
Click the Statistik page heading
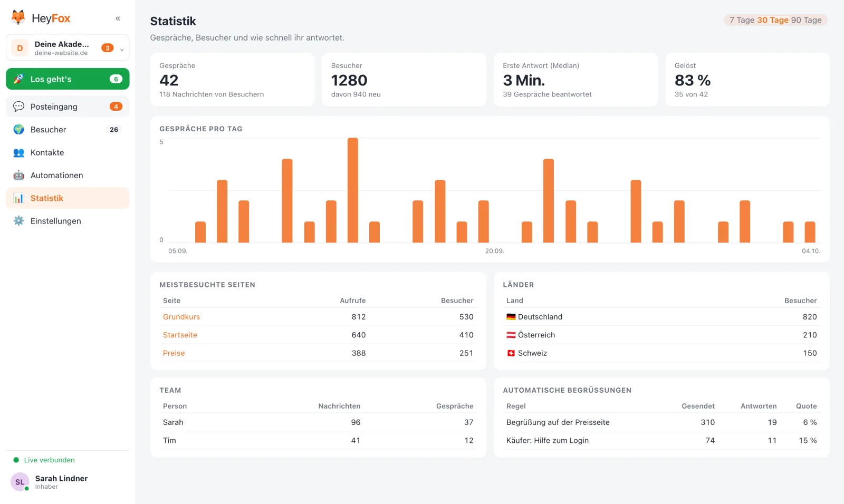coord(173,21)
